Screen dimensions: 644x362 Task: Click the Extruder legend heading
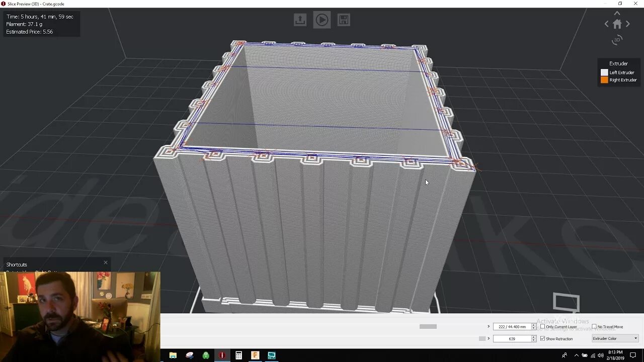click(x=618, y=63)
